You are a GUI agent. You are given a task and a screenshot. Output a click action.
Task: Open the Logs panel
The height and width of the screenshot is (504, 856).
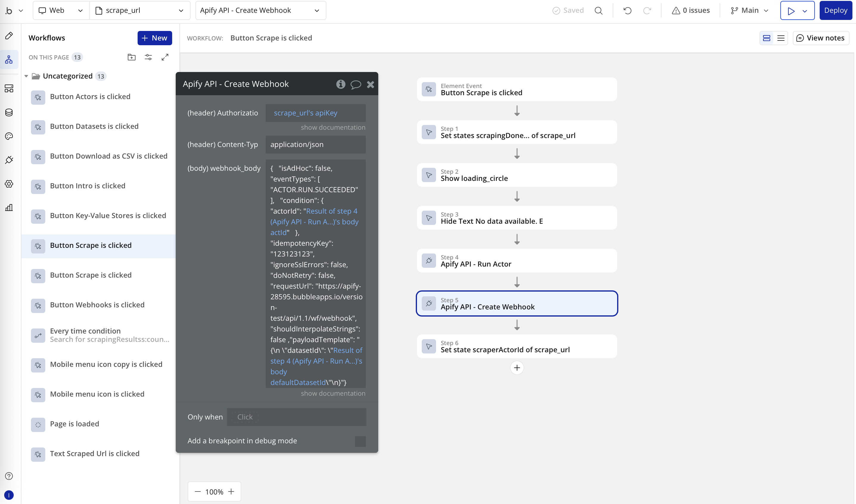click(x=9, y=207)
